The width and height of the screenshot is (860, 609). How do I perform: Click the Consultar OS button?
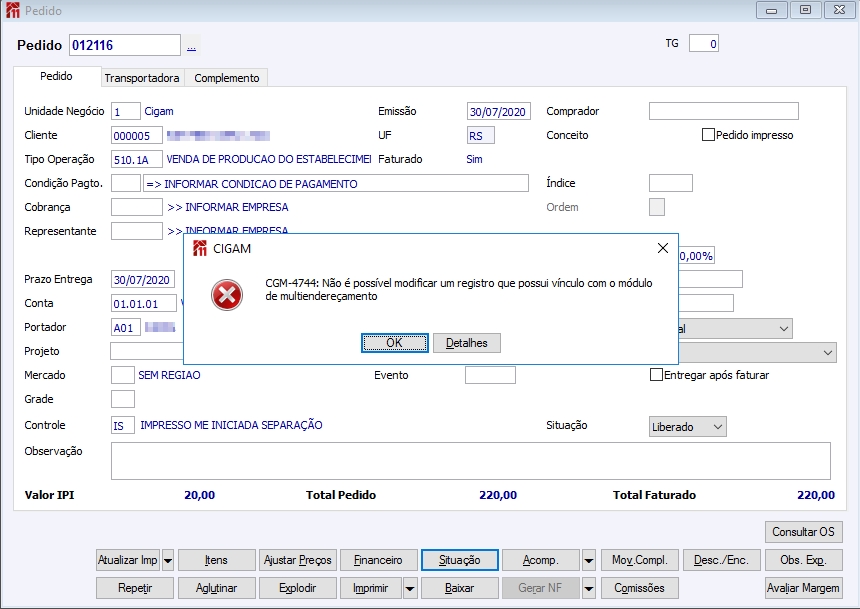pos(803,532)
